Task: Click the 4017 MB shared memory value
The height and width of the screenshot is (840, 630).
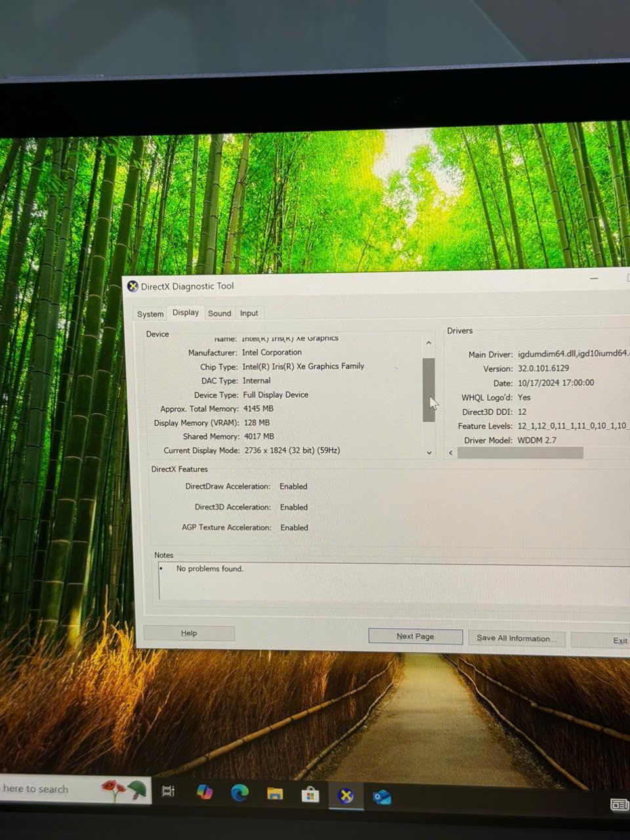Action: (x=259, y=436)
